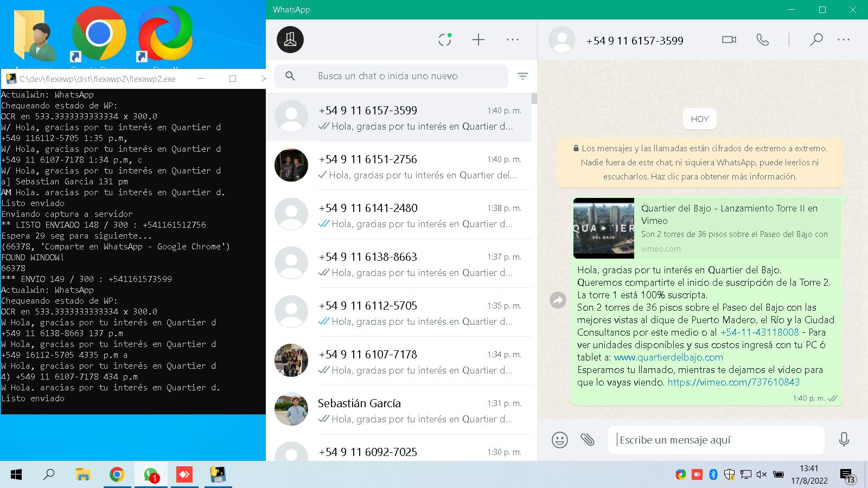The width and height of the screenshot is (868, 488).
Task: Open chat +54 9 11 6092-7025
Action: 399,448
